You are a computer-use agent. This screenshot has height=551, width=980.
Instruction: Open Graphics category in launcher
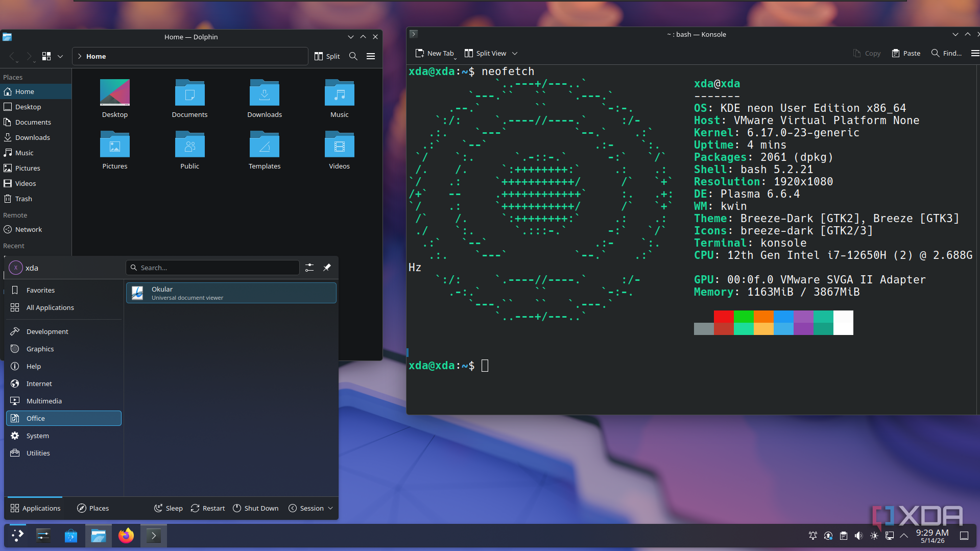(x=64, y=349)
